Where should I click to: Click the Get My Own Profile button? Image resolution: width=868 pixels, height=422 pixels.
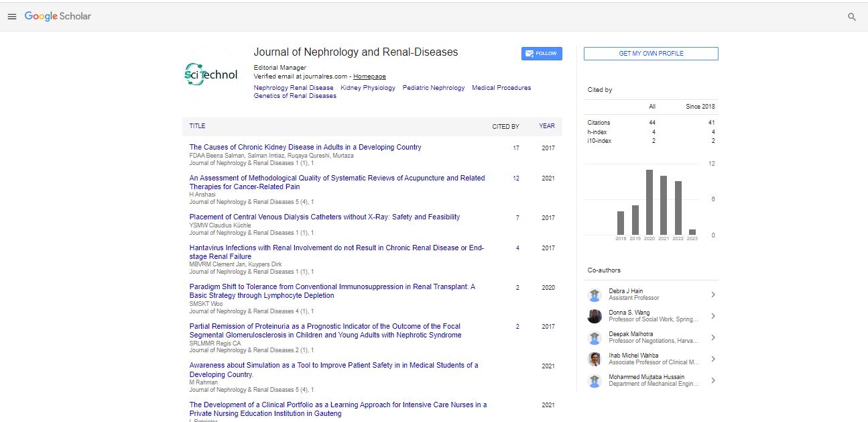pos(651,54)
